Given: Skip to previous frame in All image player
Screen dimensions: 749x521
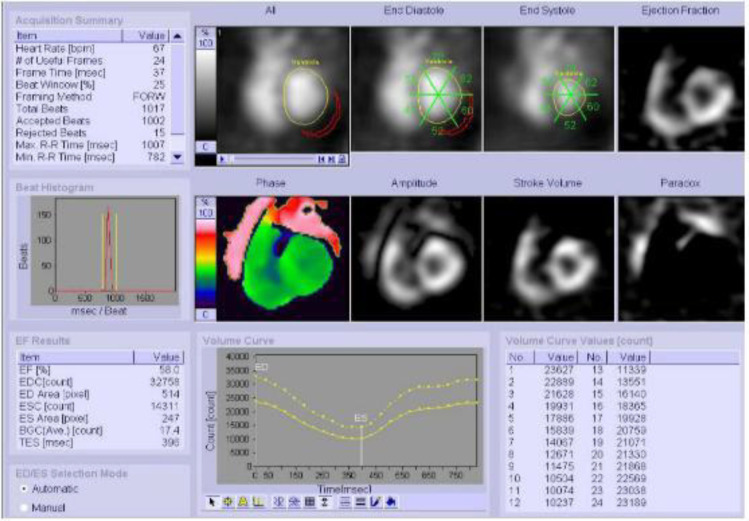Looking at the screenshot, I should coord(320,158).
